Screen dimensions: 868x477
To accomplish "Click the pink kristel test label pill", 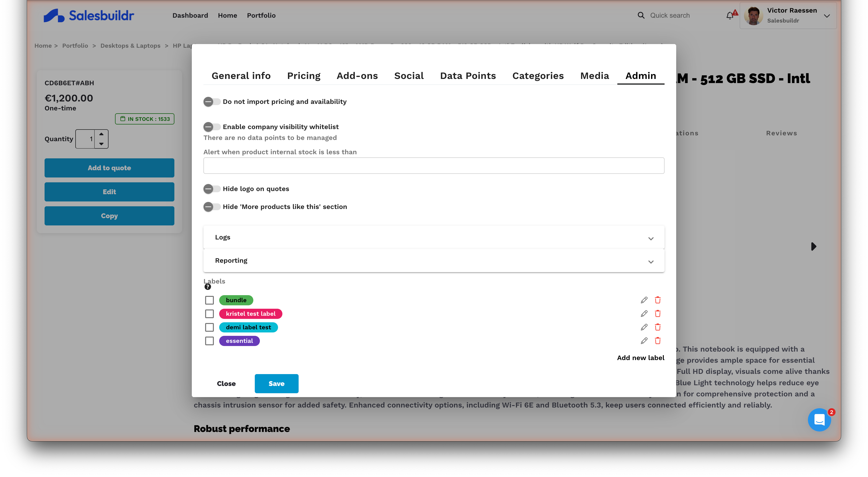I will [x=250, y=314].
